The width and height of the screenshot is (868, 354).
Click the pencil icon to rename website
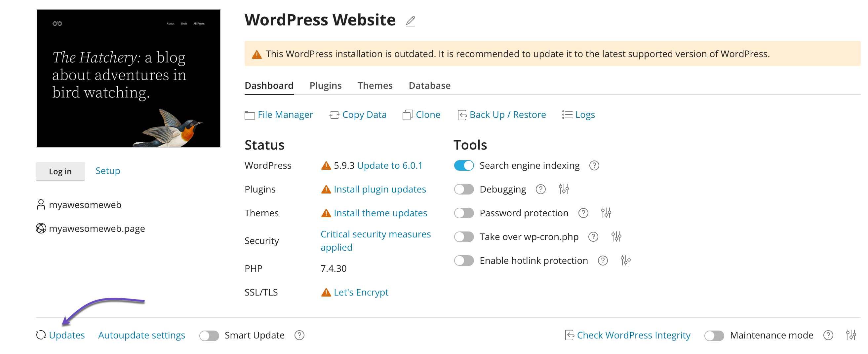(410, 21)
